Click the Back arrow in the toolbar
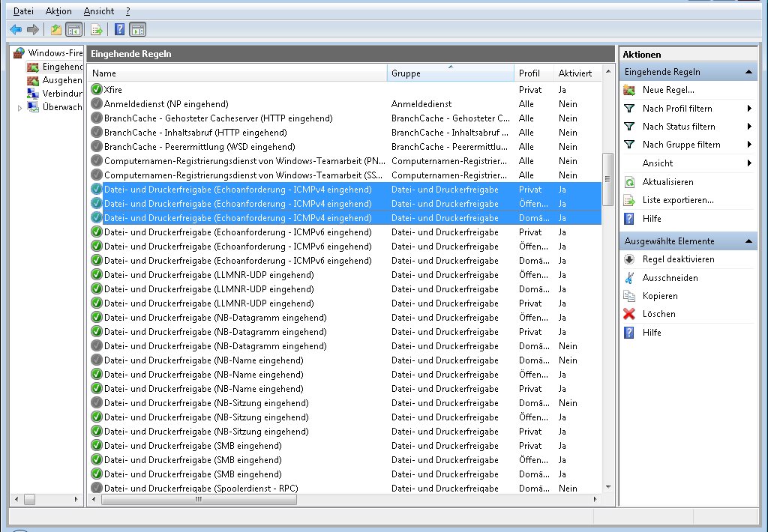 coord(16,30)
